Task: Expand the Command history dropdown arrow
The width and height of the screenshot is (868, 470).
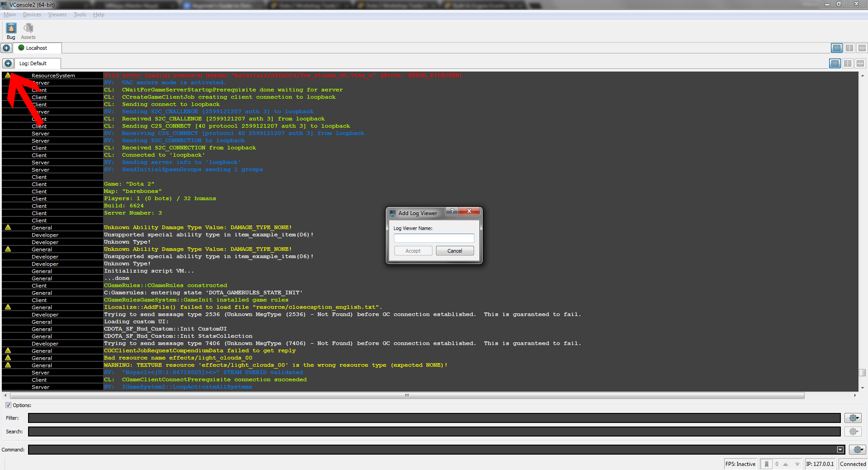Action: (840, 450)
